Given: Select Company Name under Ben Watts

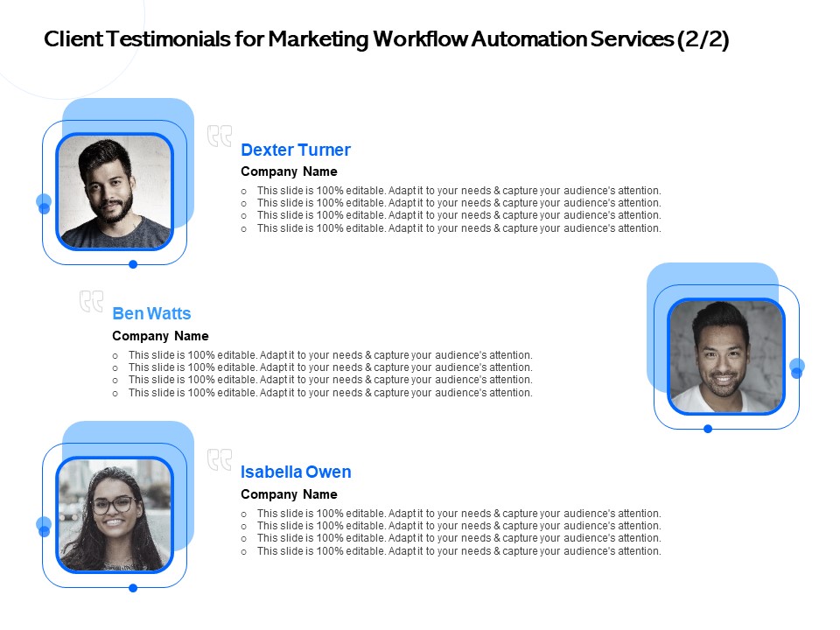Looking at the screenshot, I should [160, 336].
